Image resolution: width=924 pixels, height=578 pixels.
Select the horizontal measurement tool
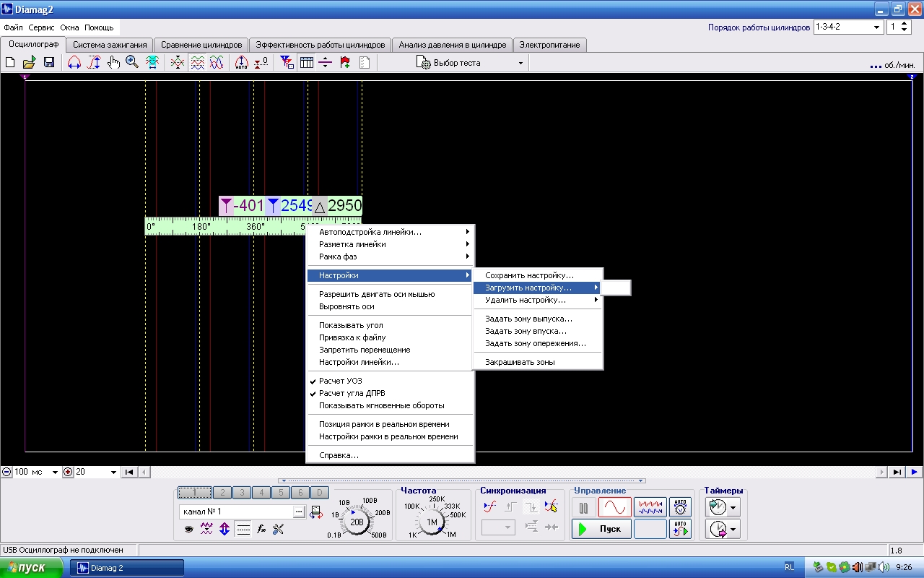point(74,63)
